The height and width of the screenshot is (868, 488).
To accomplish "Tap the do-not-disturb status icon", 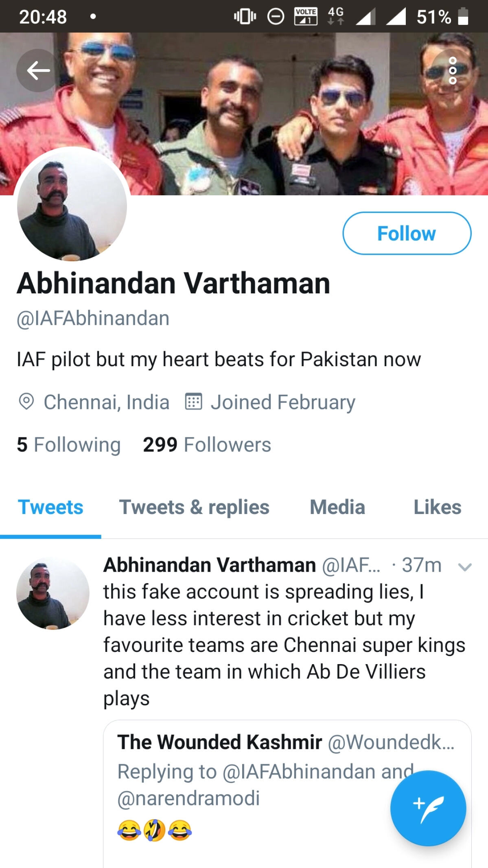I will pyautogui.click(x=276, y=17).
